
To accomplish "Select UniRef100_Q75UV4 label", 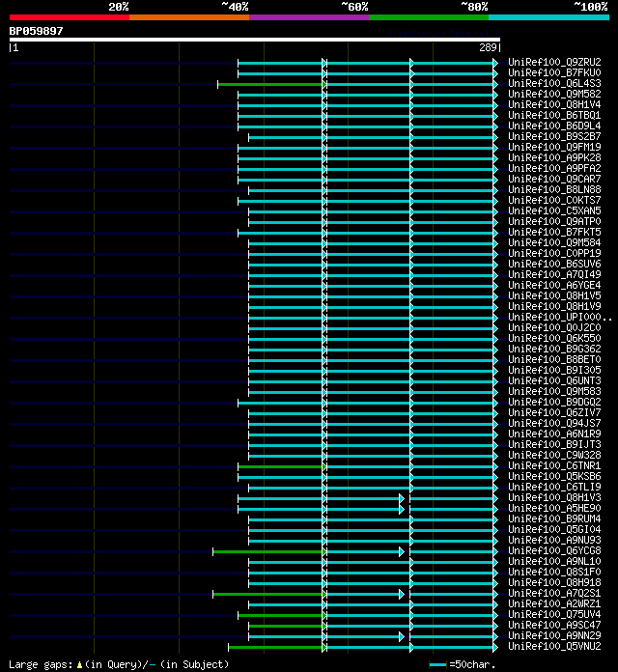I will [x=554, y=615].
